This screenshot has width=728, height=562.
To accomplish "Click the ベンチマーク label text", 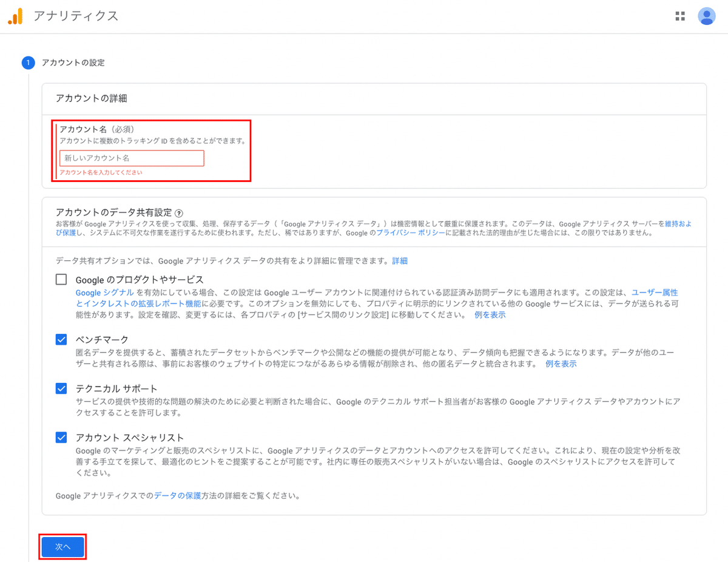I will coord(102,340).
